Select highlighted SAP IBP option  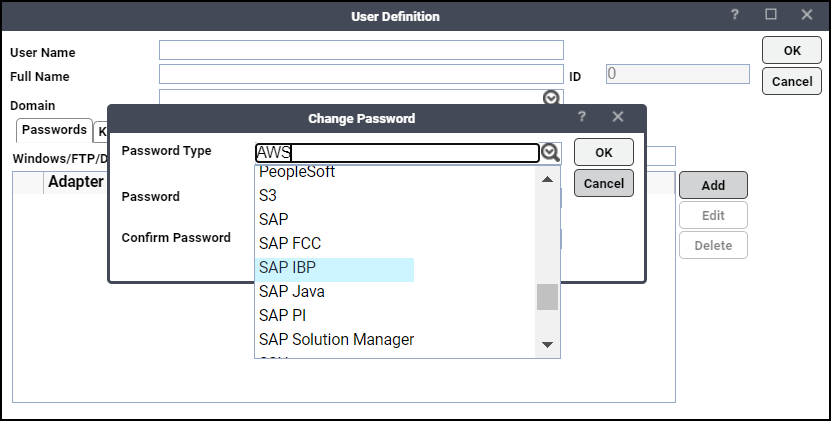(x=334, y=270)
